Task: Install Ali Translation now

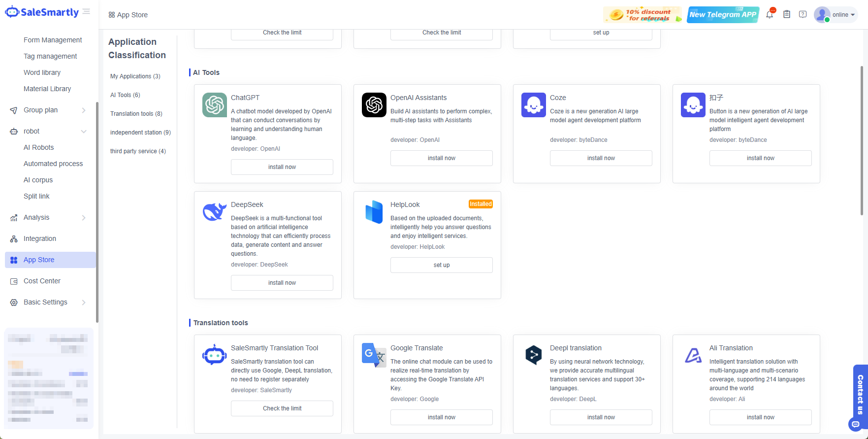Action: tap(761, 417)
